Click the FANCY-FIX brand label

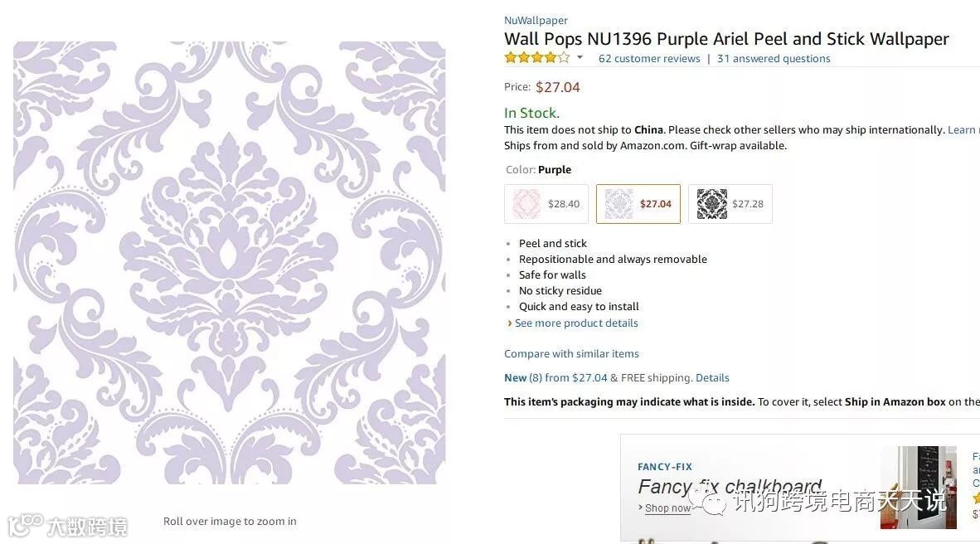tap(664, 467)
